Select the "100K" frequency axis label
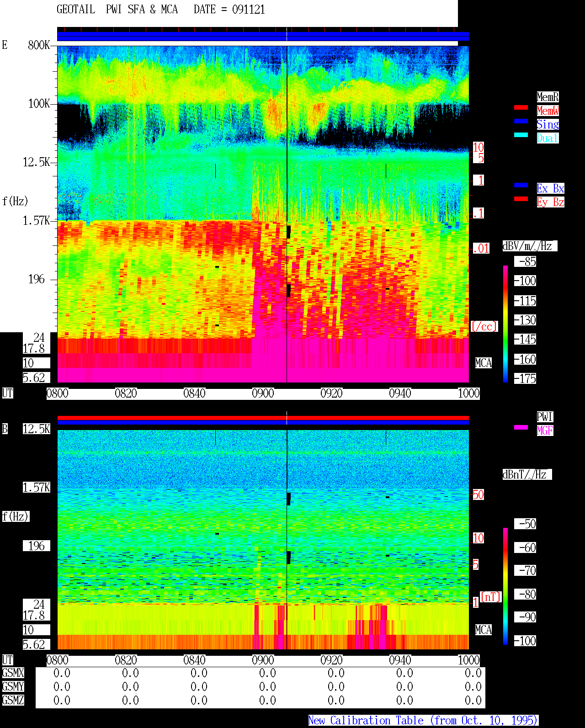 [39, 103]
